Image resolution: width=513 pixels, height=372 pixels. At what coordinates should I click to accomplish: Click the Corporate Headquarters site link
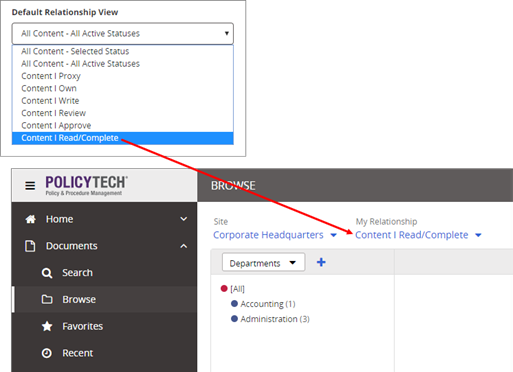pyautogui.click(x=268, y=235)
